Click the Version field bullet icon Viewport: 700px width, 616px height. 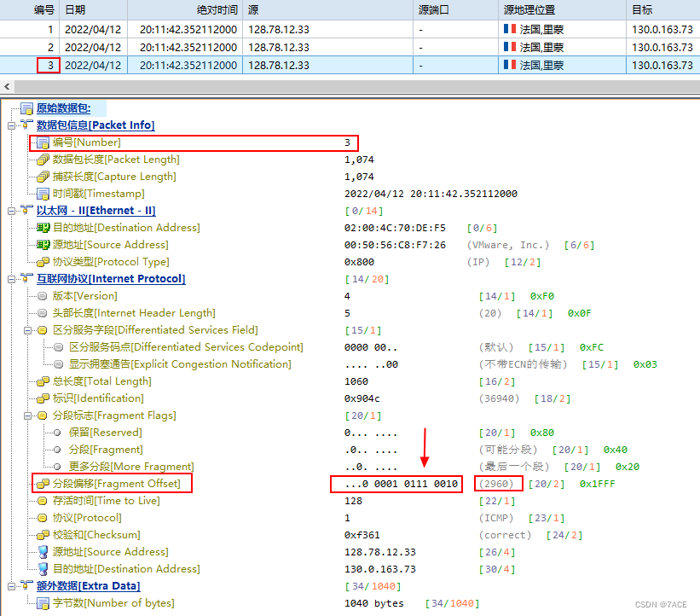(x=43, y=296)
